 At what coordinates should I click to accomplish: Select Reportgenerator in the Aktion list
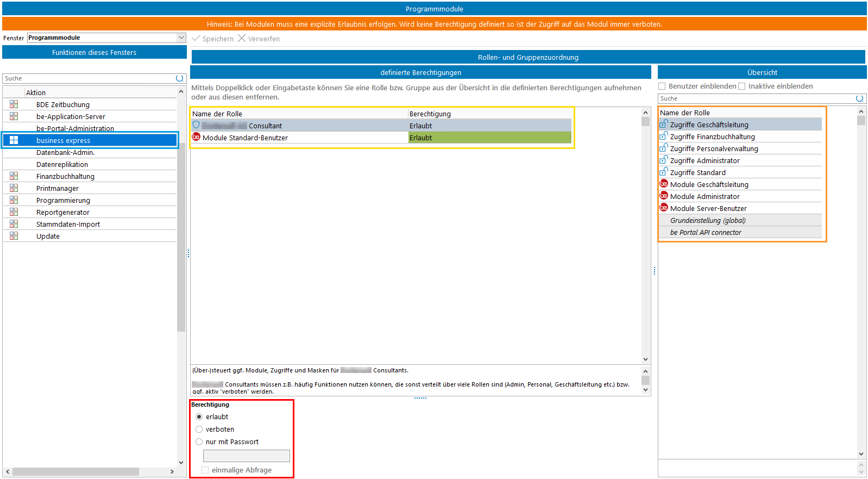pyautogui.click(x=63, y=212)
